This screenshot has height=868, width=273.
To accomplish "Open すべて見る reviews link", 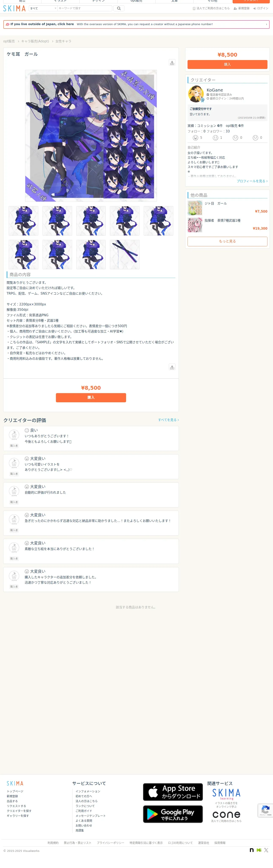I will (168, 420).
